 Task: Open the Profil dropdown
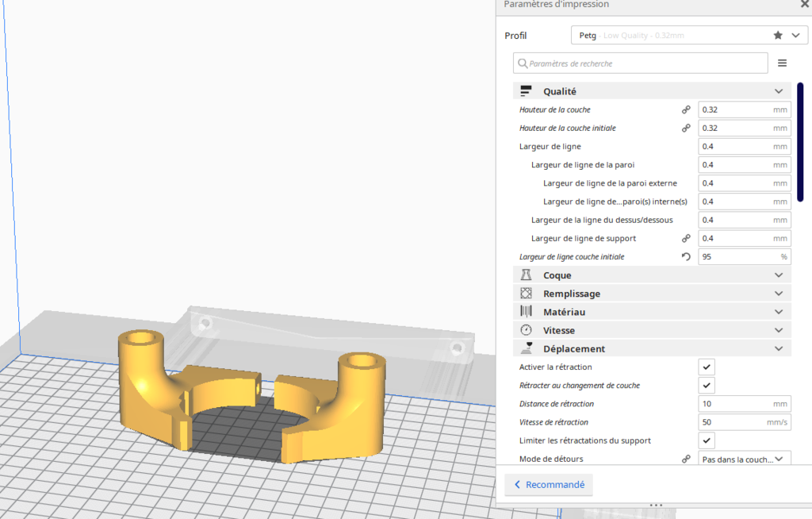point(795,35)
